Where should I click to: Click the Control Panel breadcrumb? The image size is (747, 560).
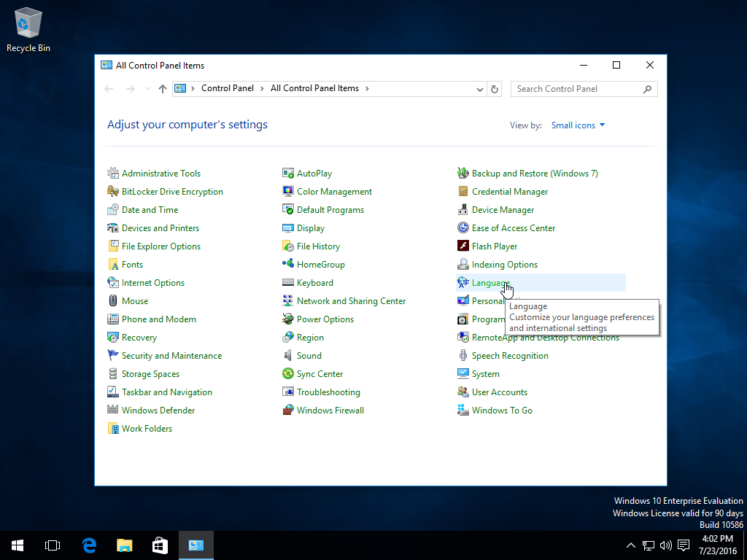(228, 88)
